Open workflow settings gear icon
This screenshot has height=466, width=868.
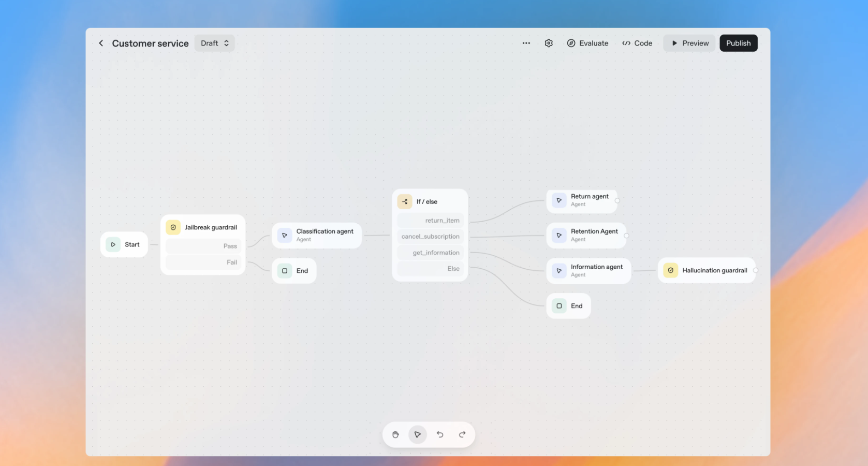(x=549, y=43)
